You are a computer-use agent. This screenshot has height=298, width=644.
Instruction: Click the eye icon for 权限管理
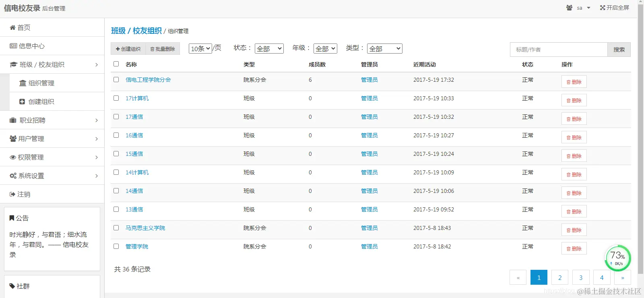pyautogui.click(x=13, y=157)
